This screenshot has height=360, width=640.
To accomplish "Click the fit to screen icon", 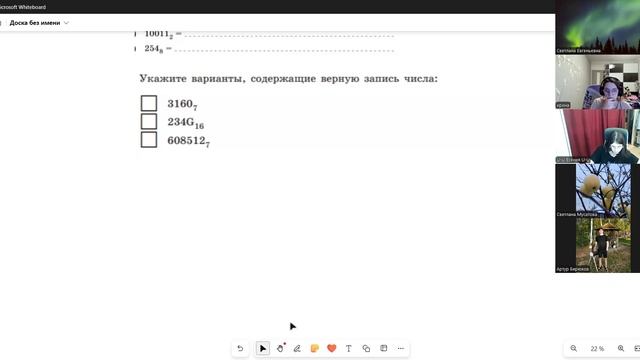I will point(637,349).
